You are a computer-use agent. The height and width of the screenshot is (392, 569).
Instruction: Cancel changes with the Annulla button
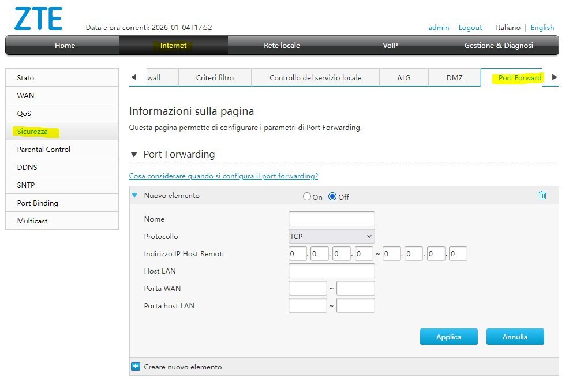pos(515,337)
